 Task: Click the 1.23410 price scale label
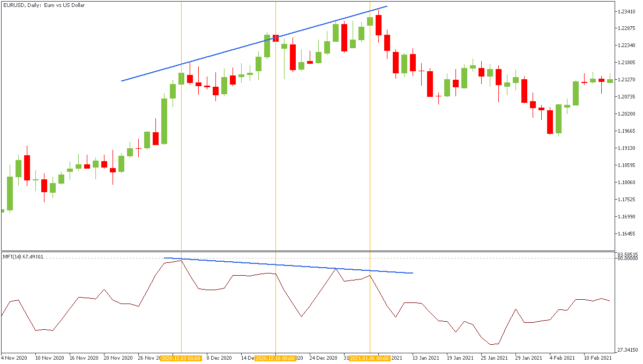click(625, 11)
